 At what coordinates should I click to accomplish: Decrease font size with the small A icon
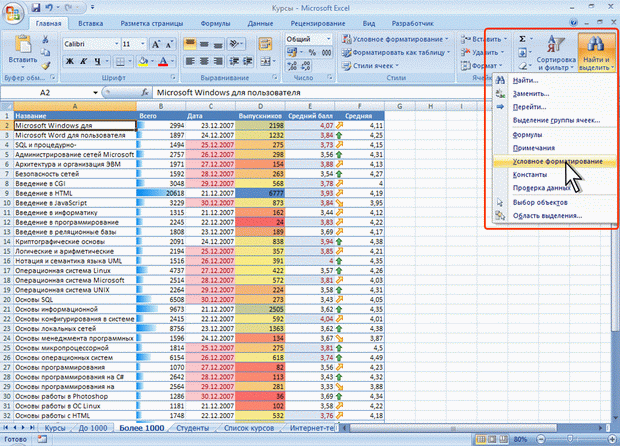[169, 44]
